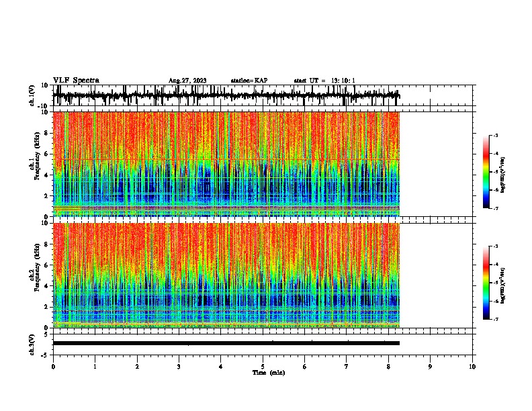This screenshot has width=532, height=411.
Task: Click time axis tick label "8"
Action: (388, 367)
